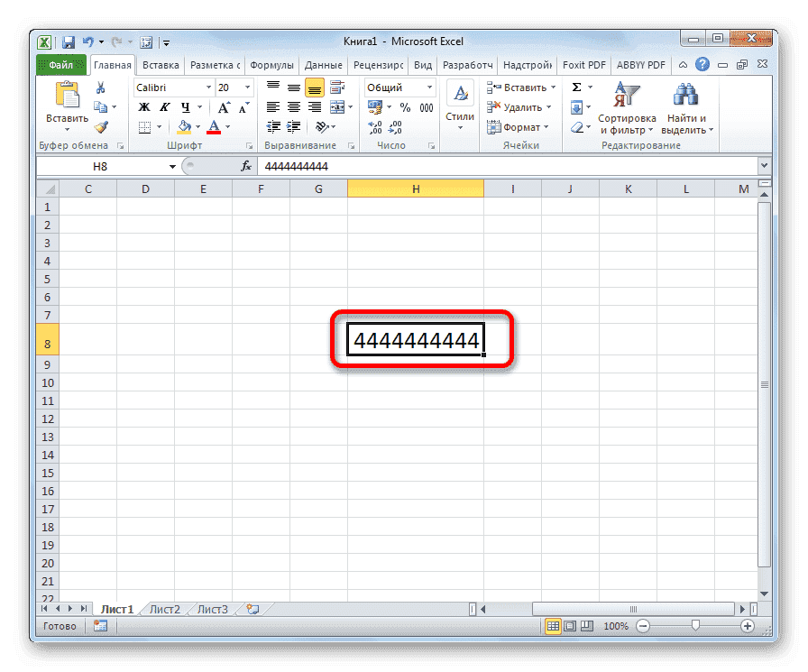Viewport: 808px width, 672px height.
Task: Click the zoom out minus control
Action: pyautogui.click(x=642, y=625)
